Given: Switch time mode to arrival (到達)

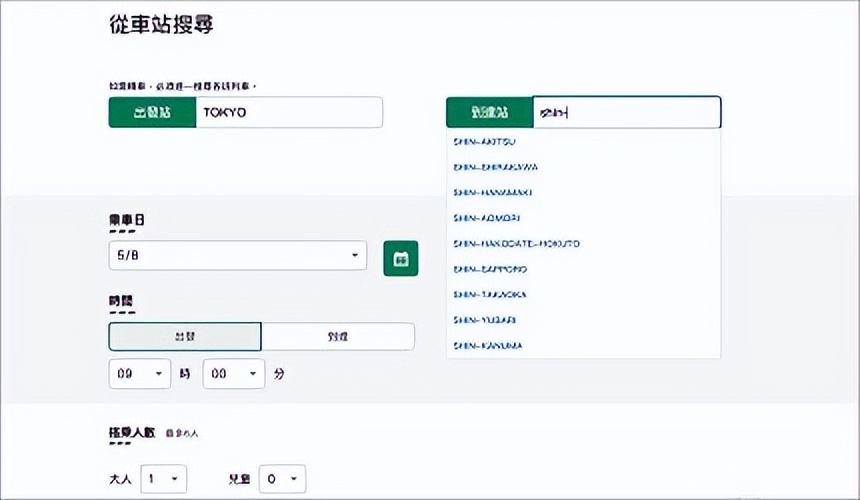Looking at the screenshot, I should tap(338, 337).
